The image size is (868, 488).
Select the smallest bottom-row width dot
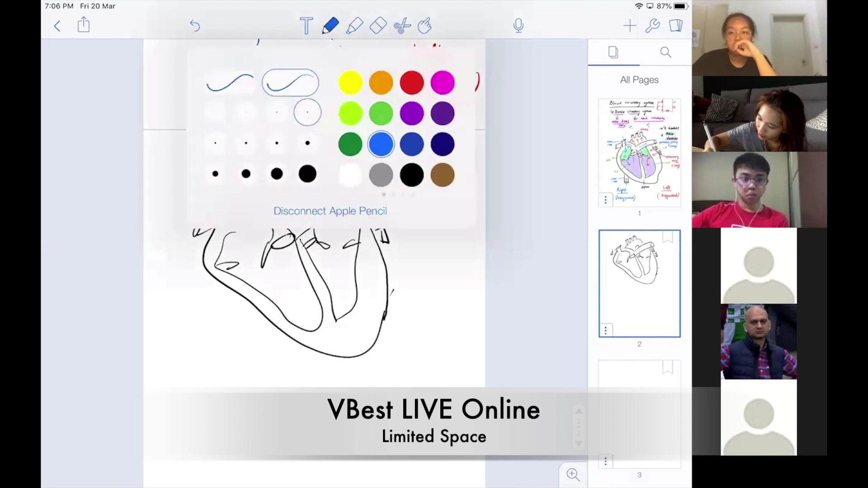215,174
